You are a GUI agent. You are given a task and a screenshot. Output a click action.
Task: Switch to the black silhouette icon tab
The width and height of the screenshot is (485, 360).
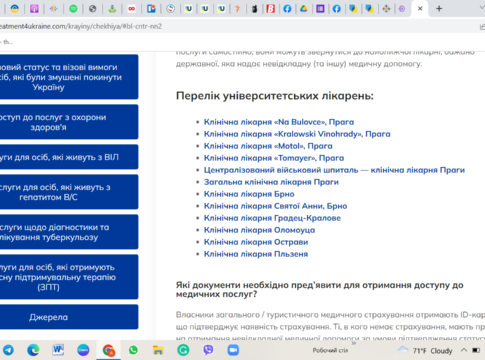pyautogui.click(x=254, y=9)
